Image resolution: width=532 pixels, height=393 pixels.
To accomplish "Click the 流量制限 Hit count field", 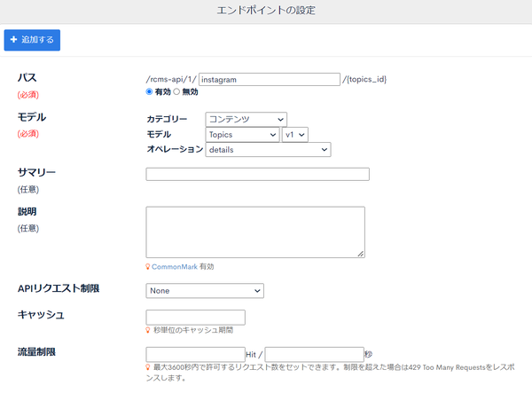I will 195,355.
